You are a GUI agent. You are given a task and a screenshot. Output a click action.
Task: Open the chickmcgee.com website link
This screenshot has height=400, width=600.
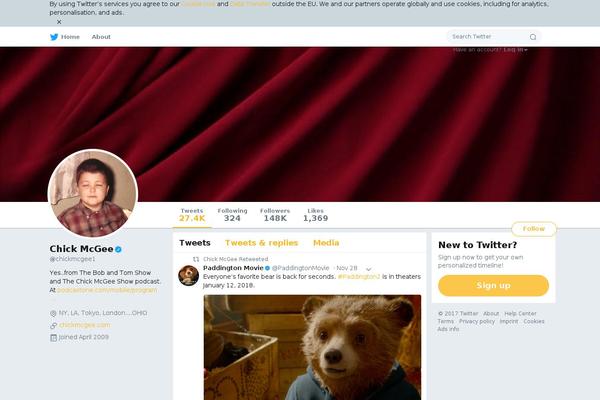(85, 325)
